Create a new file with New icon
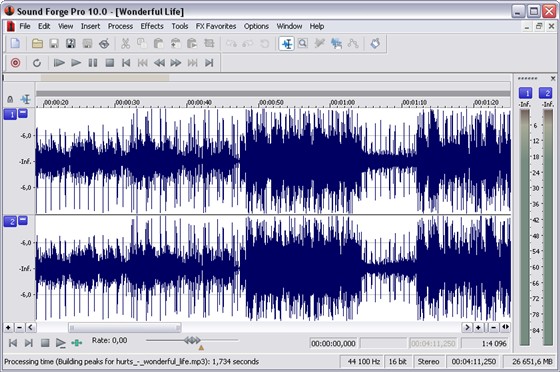The height and width of the screenshot is (372, 560). point(15,44)
